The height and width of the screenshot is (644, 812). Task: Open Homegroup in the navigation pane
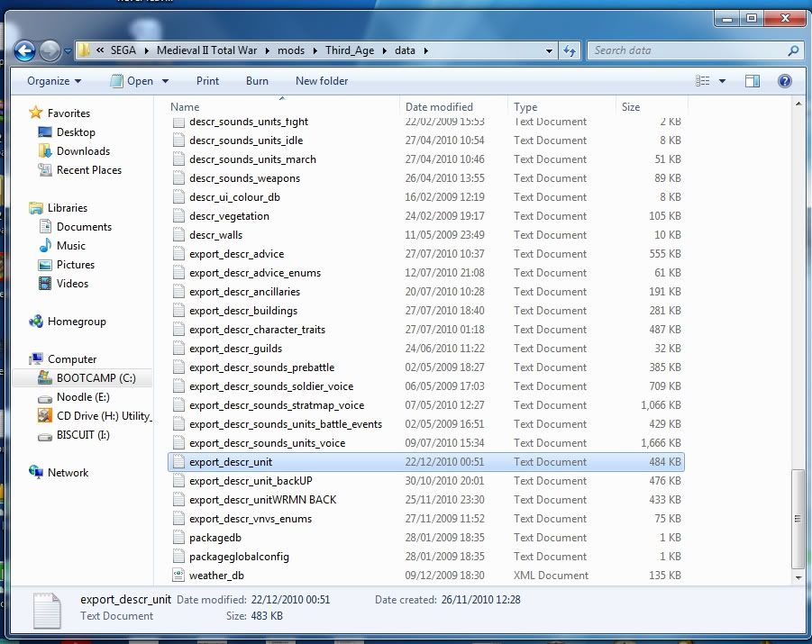(x=77, y=322)
